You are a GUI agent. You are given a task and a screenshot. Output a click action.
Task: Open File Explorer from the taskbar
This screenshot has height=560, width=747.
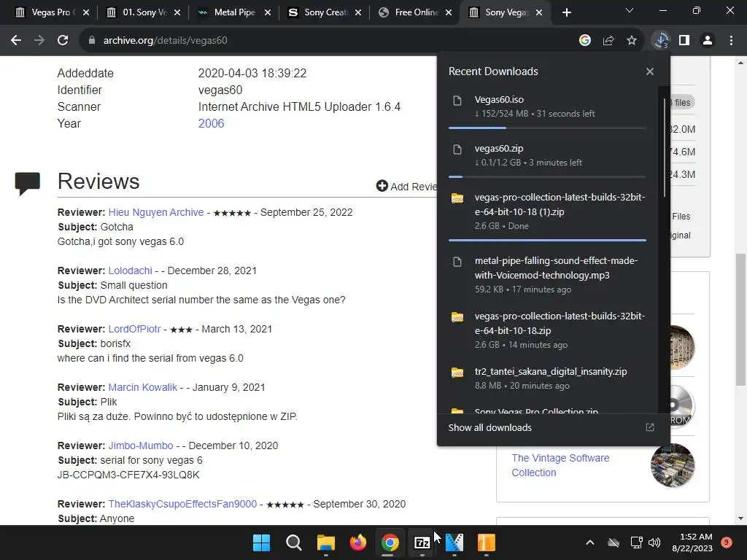(x=326, y=542)
